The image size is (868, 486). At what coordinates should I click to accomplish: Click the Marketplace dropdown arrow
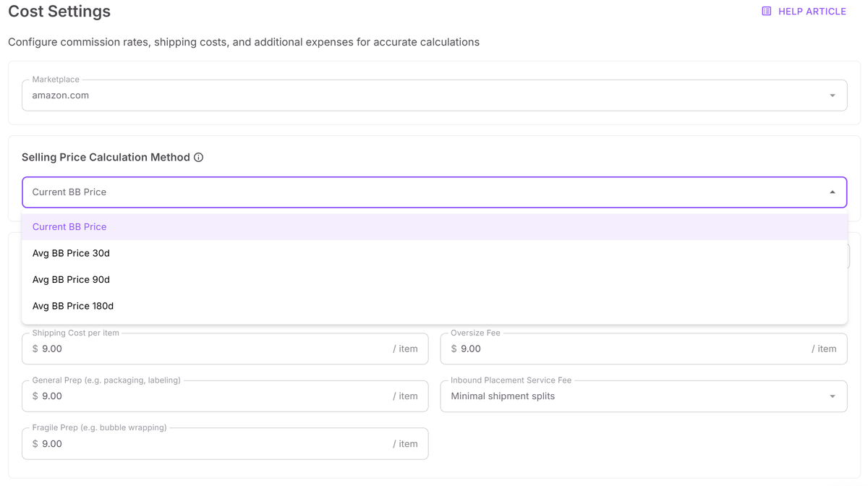(x=833, y=95)
